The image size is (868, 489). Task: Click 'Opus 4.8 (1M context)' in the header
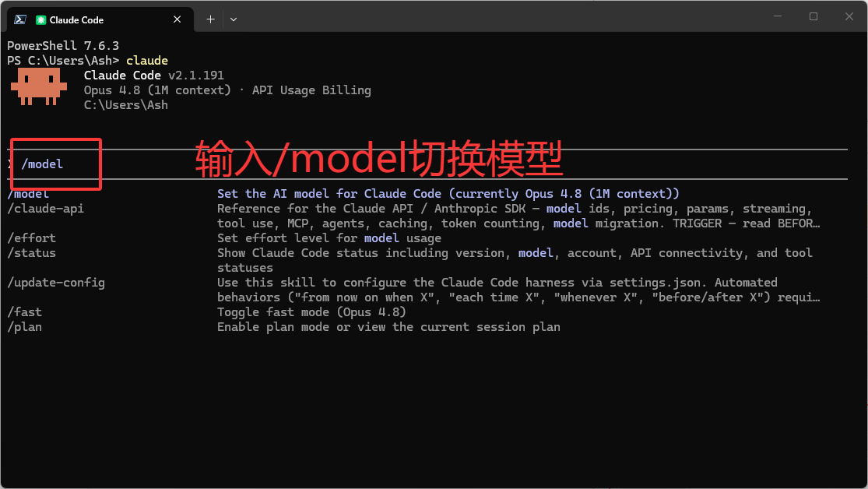point(157,90)
